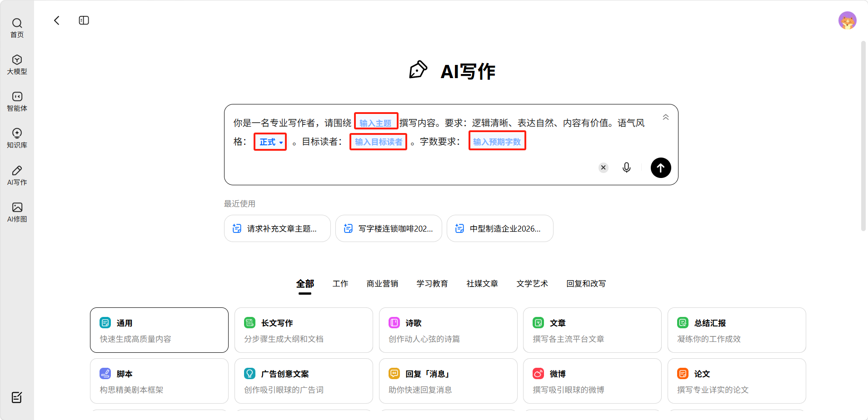
Task: Send the prompt with the black arrow button
Action: pos(661,168)
